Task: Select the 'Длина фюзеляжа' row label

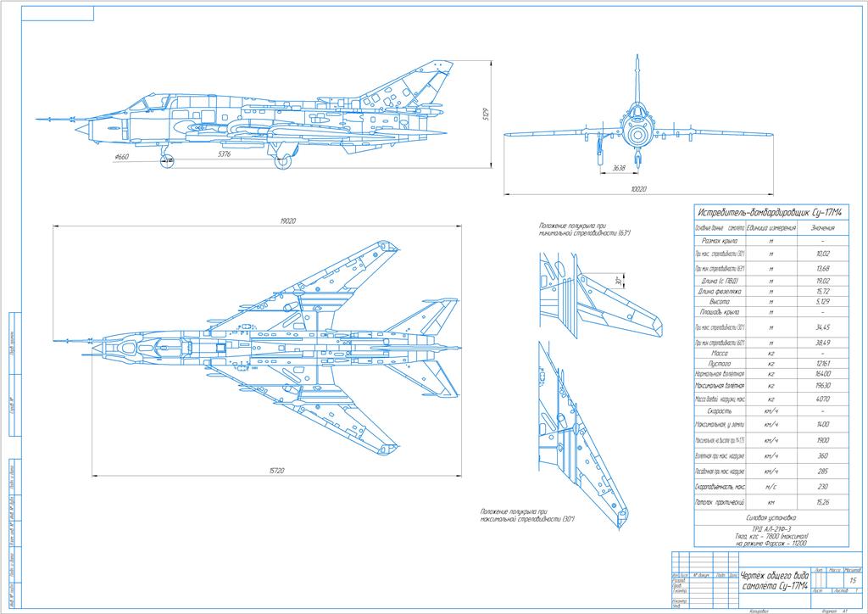Action: [720, 291]
